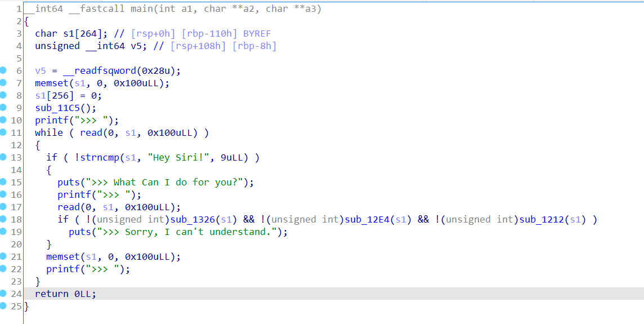644x324 pixels.
Task: Toggle breakpoint dot on line 25
Action: 3,306
